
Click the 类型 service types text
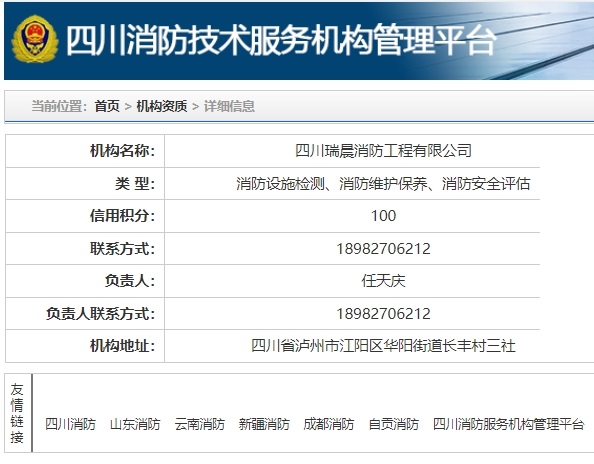click(383, 184)
